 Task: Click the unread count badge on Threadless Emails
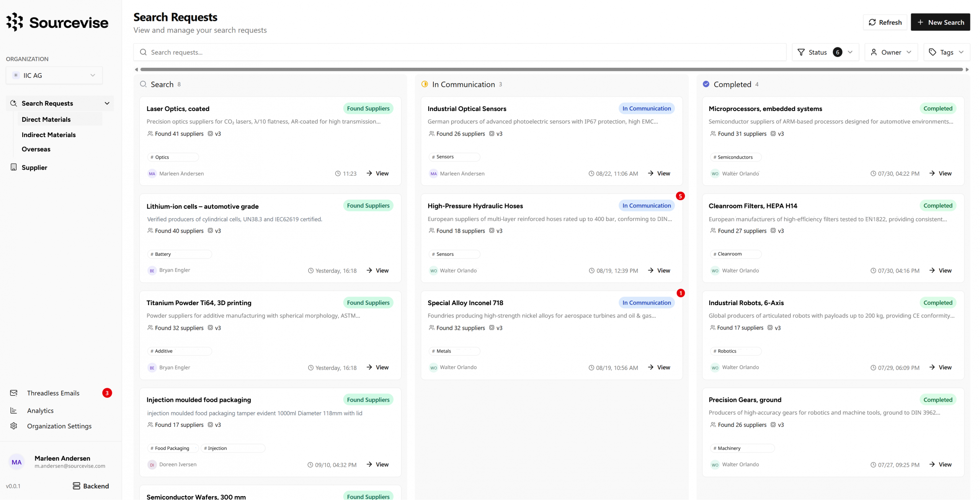[x=107, y=392]
